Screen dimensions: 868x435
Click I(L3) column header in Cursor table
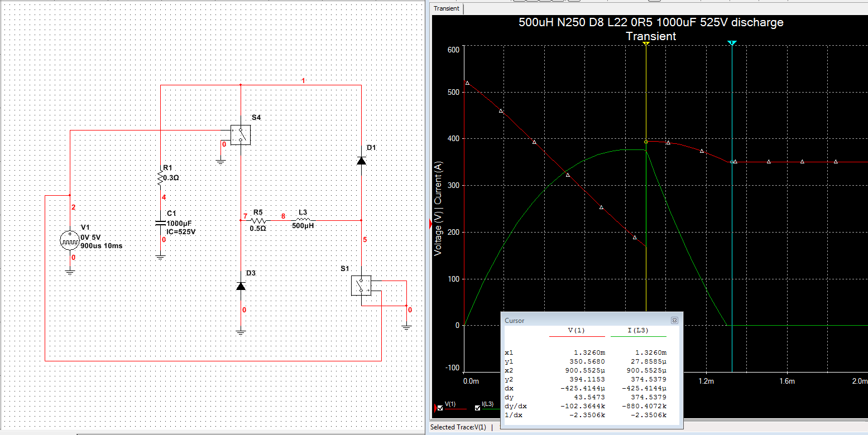click(638, 331)
